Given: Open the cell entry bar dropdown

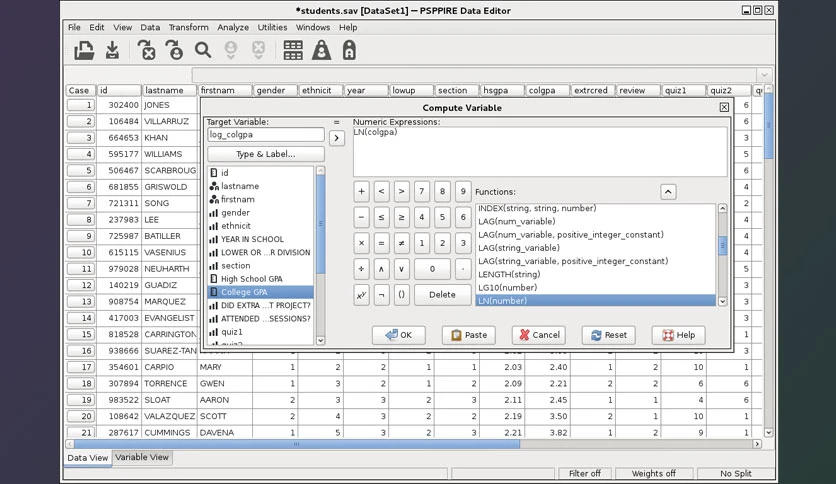Looking at the screenshot, I should [764, 75].
